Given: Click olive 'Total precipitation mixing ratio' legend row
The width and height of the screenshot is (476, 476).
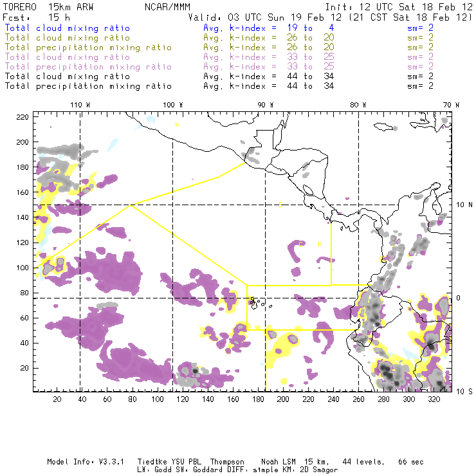Looking at the screenshot, I should coord(88,48).
